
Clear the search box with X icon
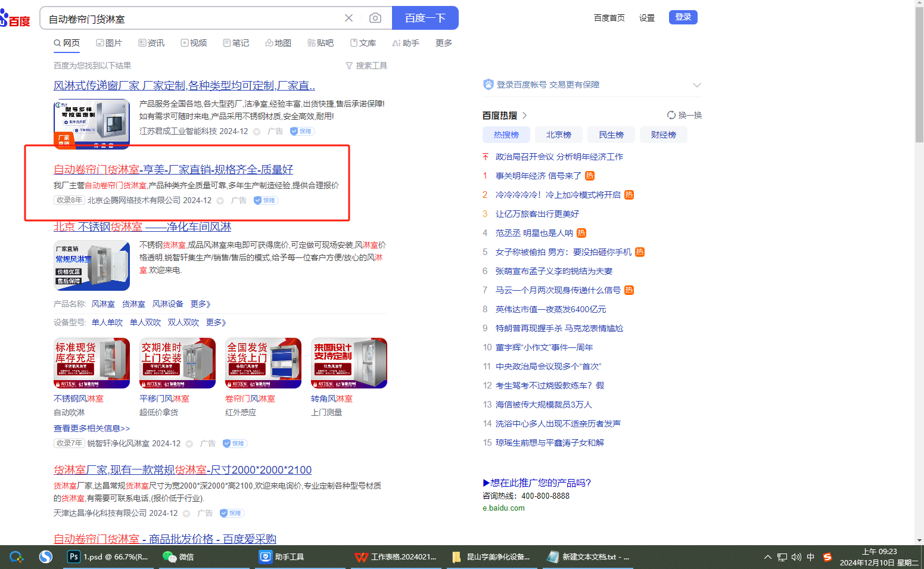pos(349,18)
